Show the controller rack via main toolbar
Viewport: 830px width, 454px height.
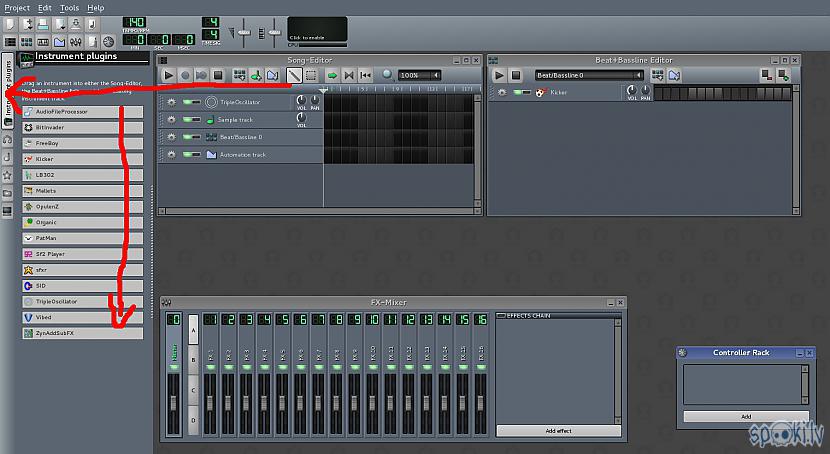[x=109, y=41]
